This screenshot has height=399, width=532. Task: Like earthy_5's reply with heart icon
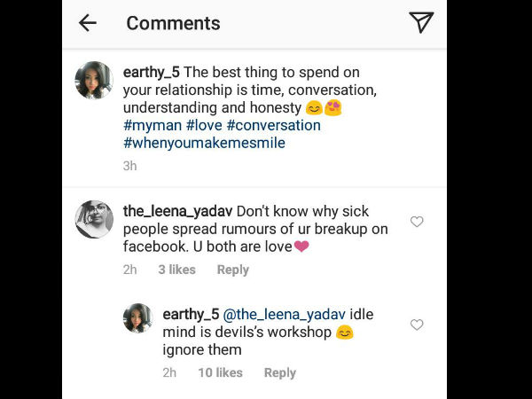tap(417, 325)
